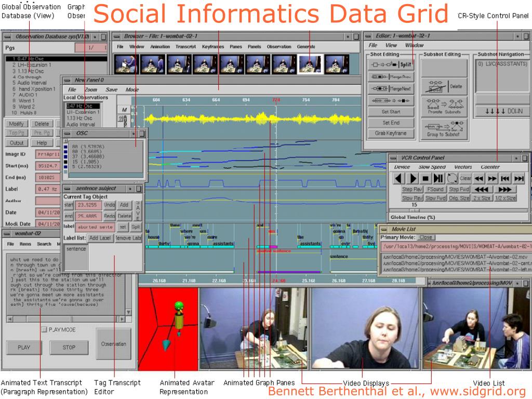The image size is (532, 399).
Task: Open window menu of Editor titlebar
Action: click(x=368, y=36)
